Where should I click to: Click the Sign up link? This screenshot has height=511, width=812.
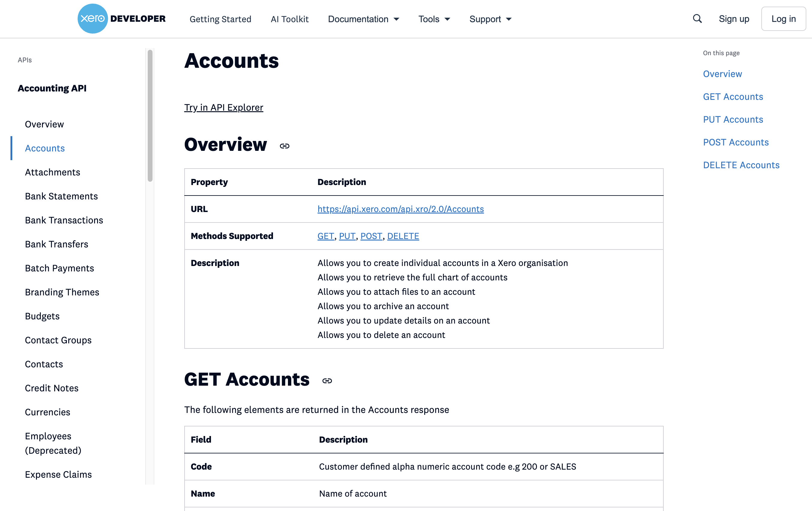[734, 19]
